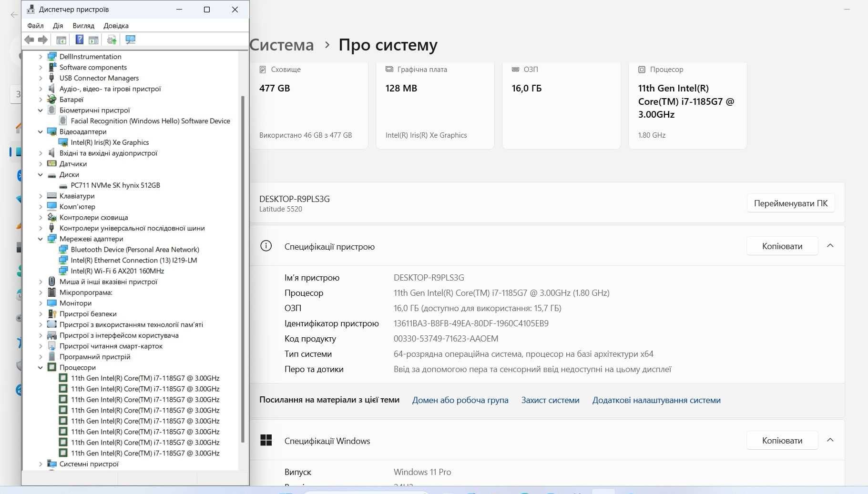Go to Система in the breadcrumb

coord(281,45)
